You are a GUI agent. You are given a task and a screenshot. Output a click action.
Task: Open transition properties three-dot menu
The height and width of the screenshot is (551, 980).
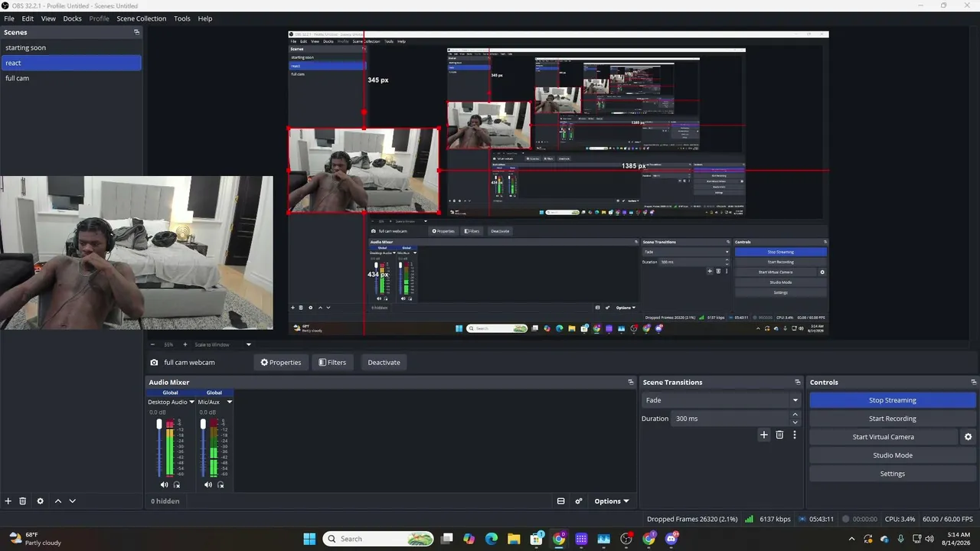[794, 435]
